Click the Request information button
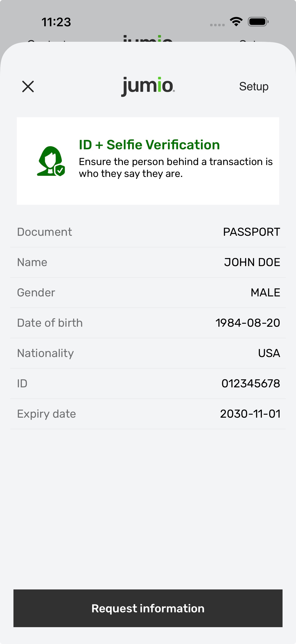Screen dimensions: 296x644 pos(148,608)
